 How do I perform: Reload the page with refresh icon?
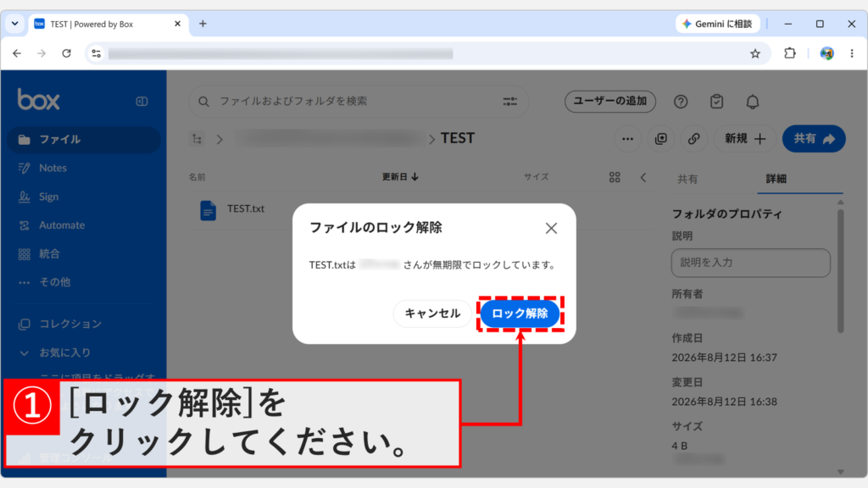(x=66, y=53)
